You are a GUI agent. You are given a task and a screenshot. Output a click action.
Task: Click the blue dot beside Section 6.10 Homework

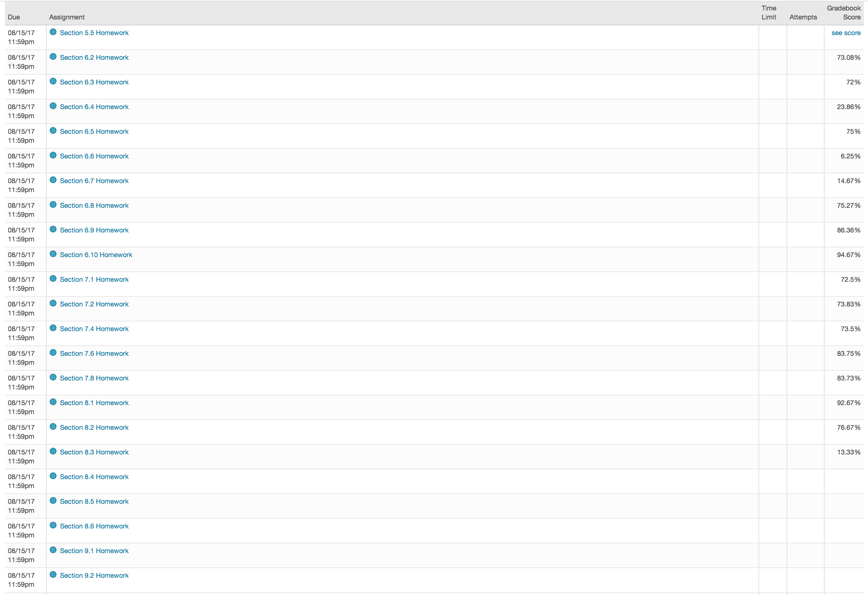pyautogui.click(x=53, y=254)
